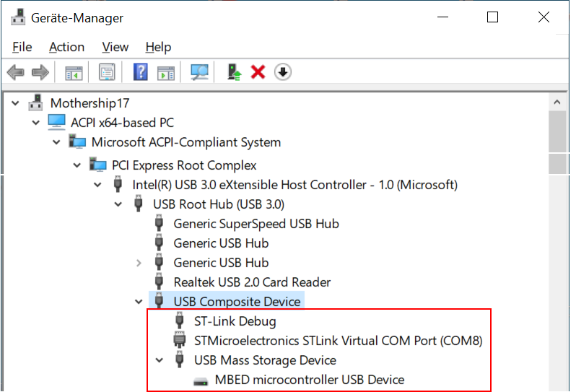This screenshot has height=392, width=576.
Task: Open the Properties toolbar icon
Action: tap(107, 72)
